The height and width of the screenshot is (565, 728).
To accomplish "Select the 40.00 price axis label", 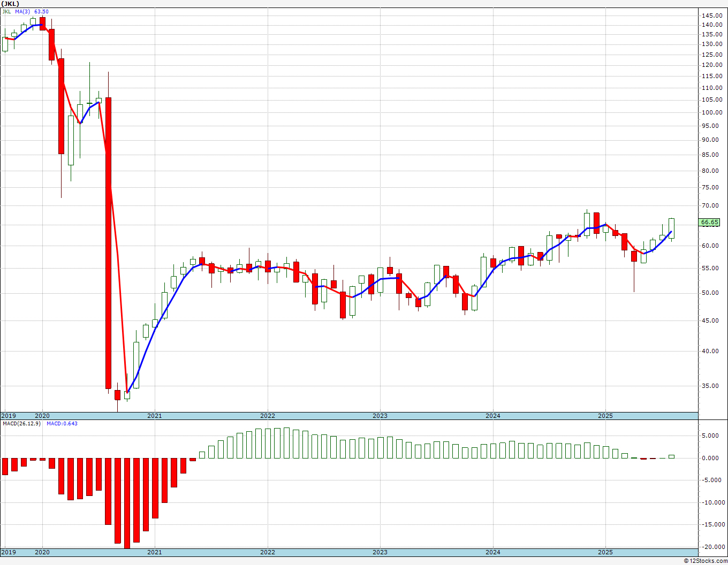I will coord(710,352).
